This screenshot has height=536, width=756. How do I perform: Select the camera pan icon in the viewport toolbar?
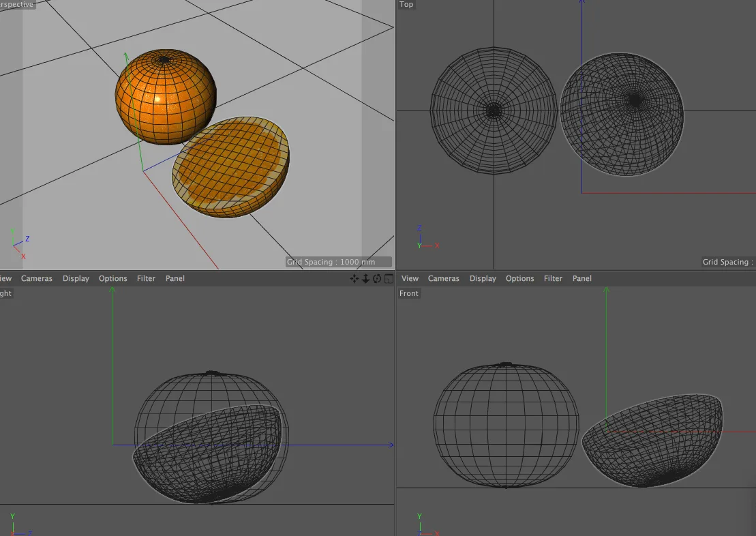pos(354,278)
